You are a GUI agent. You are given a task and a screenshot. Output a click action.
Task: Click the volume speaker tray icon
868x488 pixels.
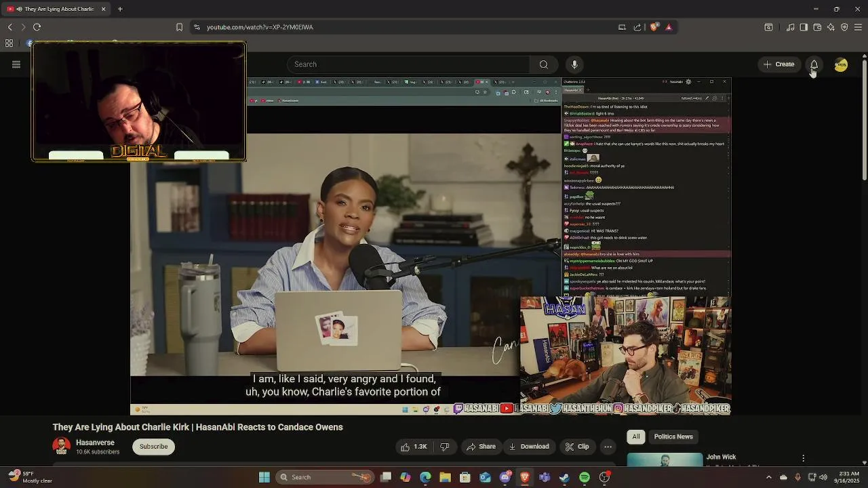click(824, 477)
